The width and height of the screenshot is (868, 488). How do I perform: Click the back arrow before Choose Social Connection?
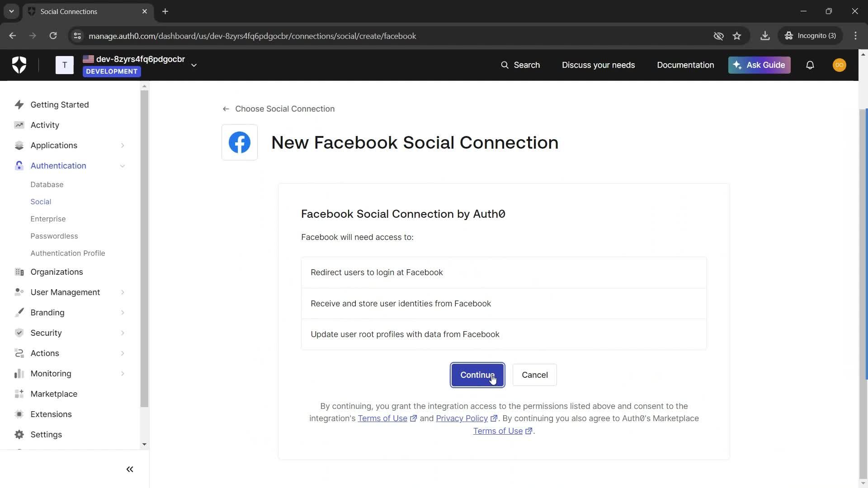tap(226, 109)
